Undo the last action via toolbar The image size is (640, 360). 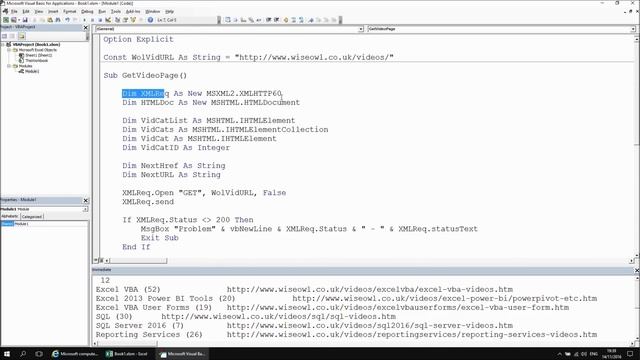(67, 20)
